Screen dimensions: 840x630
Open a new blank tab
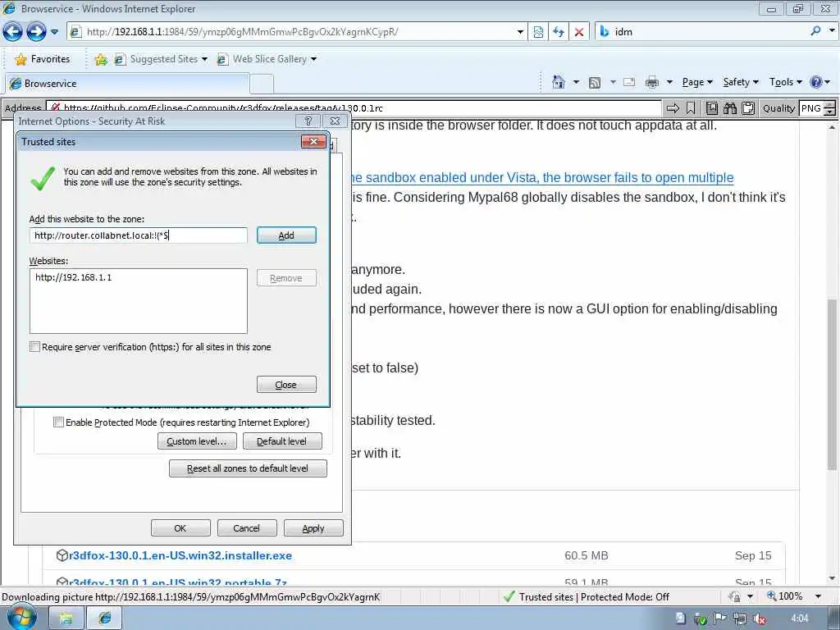[262, 84]
